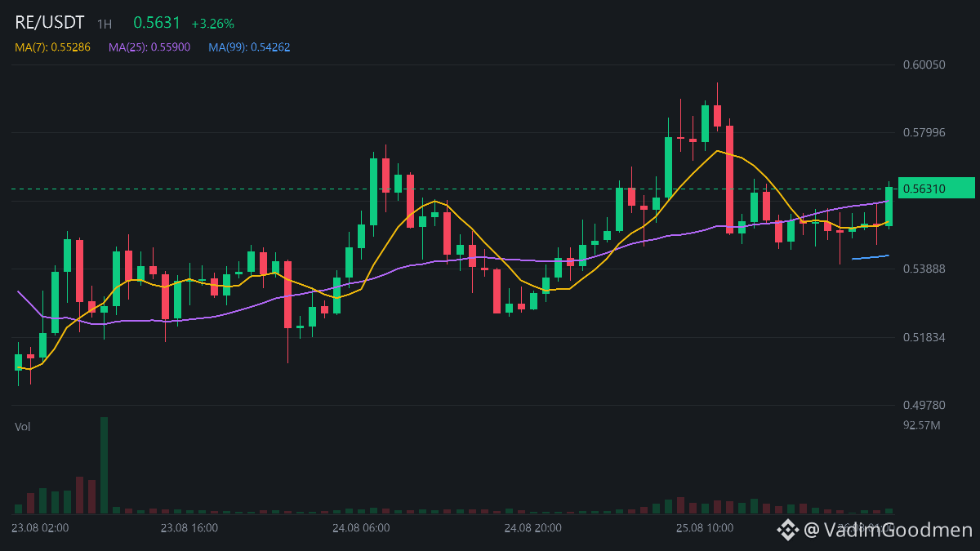Click the green 0.56310 price tag
Image resolution: width=980 pixels, height=551 pixels.
[936, 188]
